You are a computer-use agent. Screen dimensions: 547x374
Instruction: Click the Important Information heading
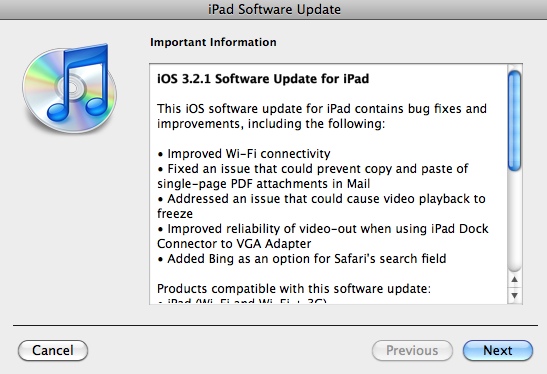(213, 42)
